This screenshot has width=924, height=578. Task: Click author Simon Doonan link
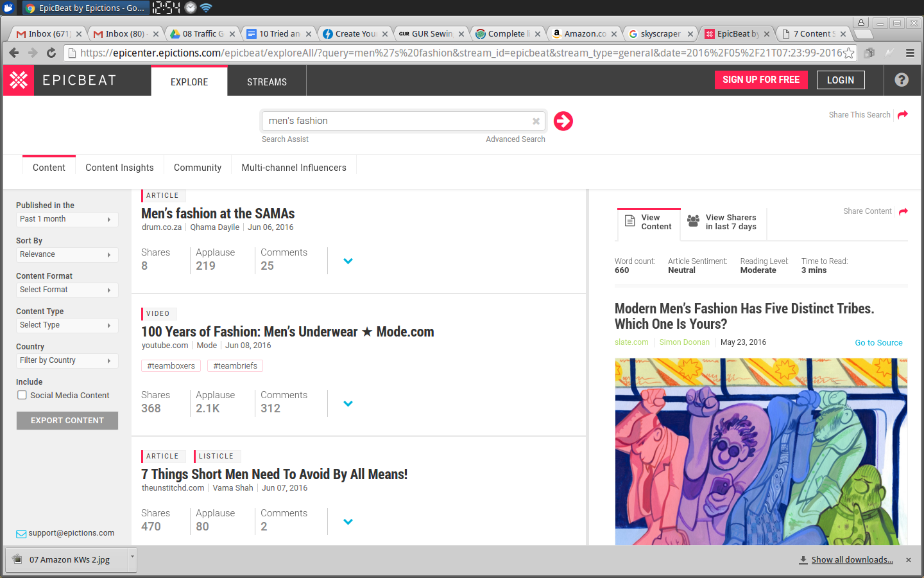(x=684, y=342)
